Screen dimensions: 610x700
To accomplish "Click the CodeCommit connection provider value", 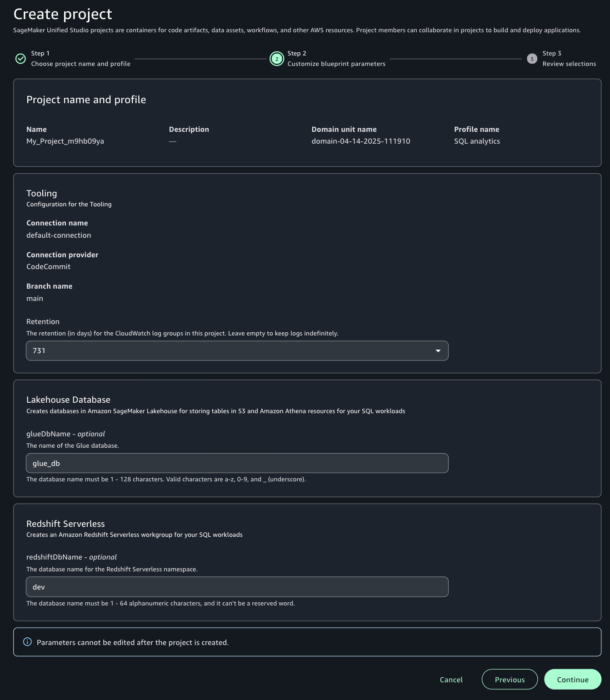I will pyautogui.click(x=48, y=267).
